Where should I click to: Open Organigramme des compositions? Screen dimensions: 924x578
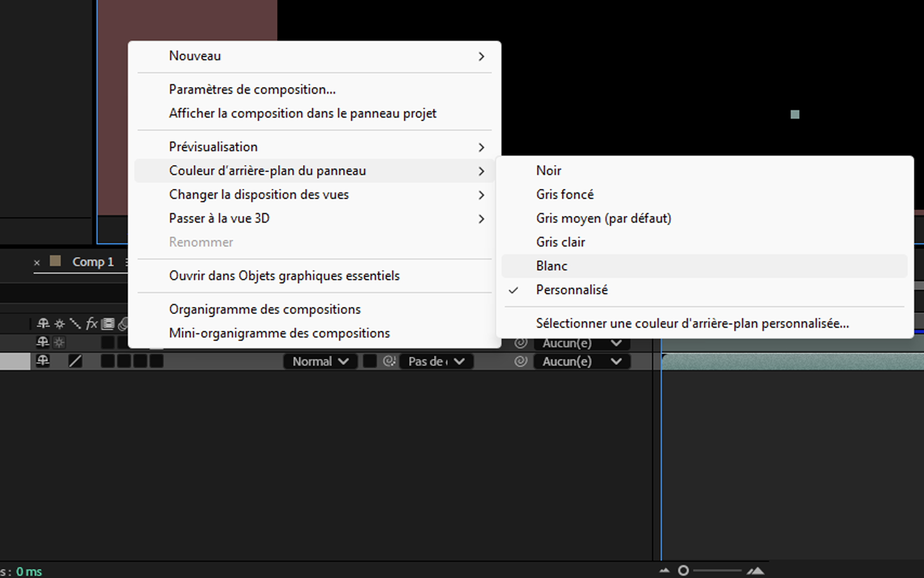point(314,310)
